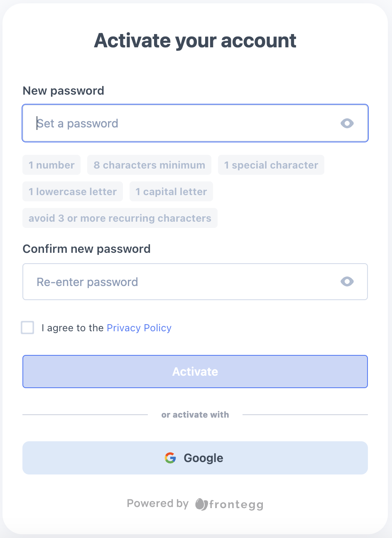Check the Privacy Policy agreement checkbox
Screen dimensions: 392x538
(28, 328)
